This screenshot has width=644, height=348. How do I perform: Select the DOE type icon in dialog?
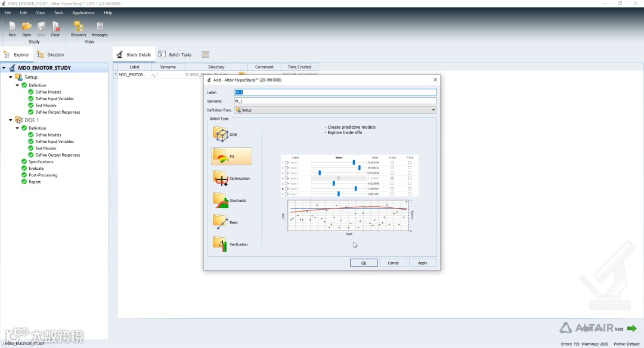[x=220, y=134]
